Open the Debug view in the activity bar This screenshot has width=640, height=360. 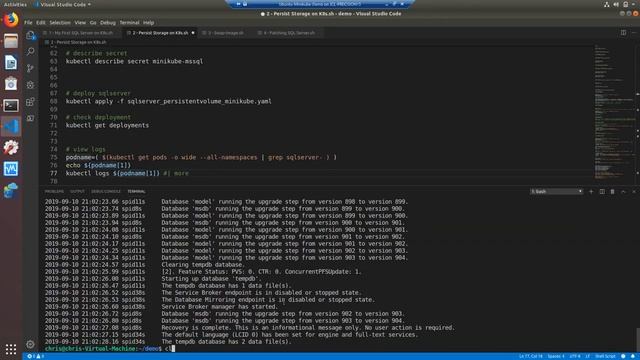[31, 85]
